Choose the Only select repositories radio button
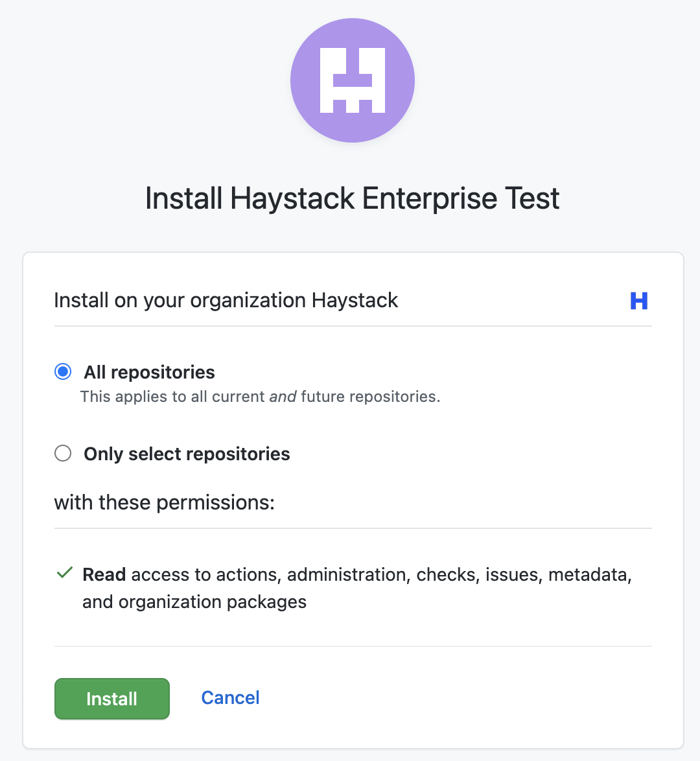Image resolution: width=700 pixels, height=761 pixels. [63, 453]
